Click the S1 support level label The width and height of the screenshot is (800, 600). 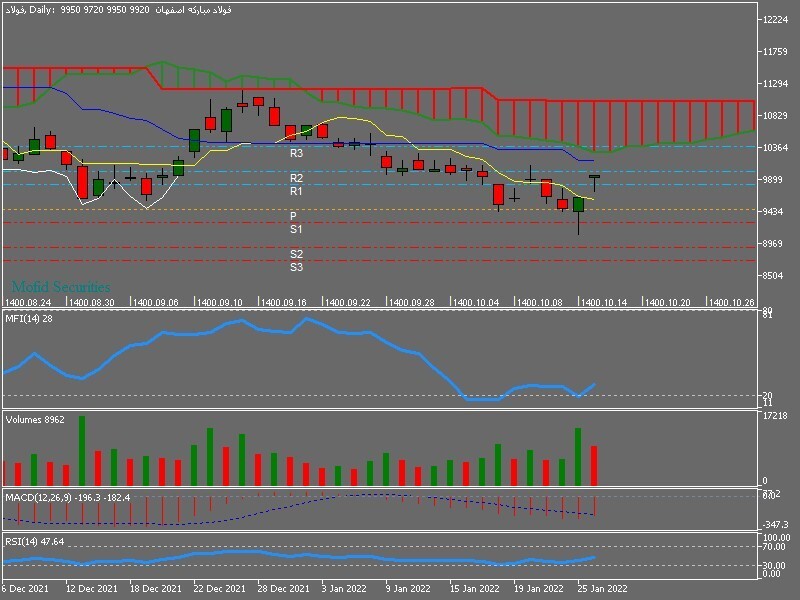click(x=296, y=230)
